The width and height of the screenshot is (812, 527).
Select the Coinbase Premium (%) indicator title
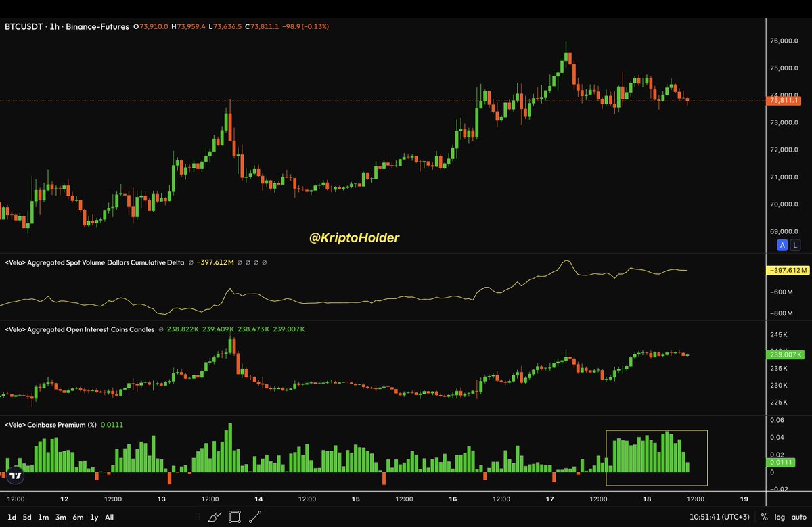click(51, 425)
